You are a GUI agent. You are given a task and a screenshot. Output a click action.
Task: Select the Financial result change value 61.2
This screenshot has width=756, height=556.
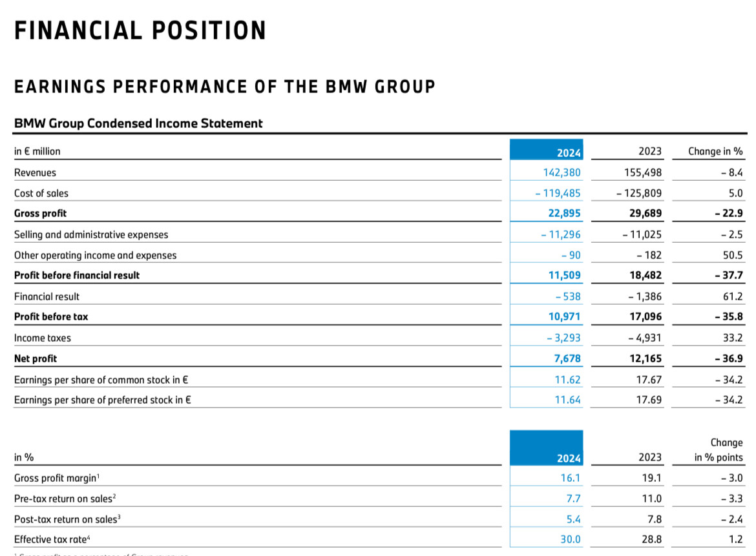tap(733, 296)
